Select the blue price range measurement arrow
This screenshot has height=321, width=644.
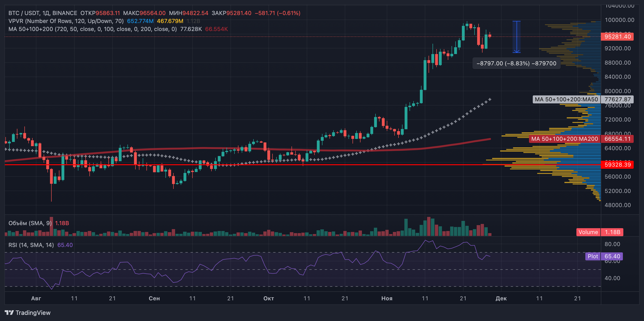point(517,37)
